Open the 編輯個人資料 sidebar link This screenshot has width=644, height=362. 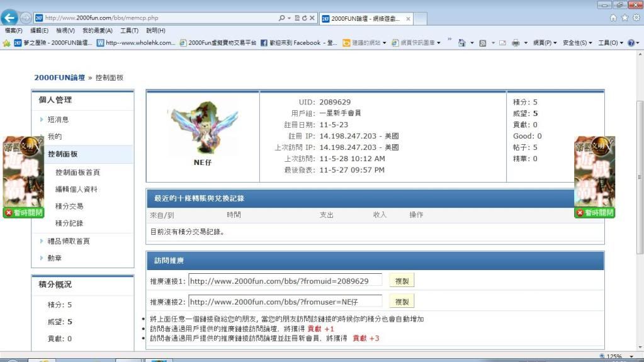[76, 189]
